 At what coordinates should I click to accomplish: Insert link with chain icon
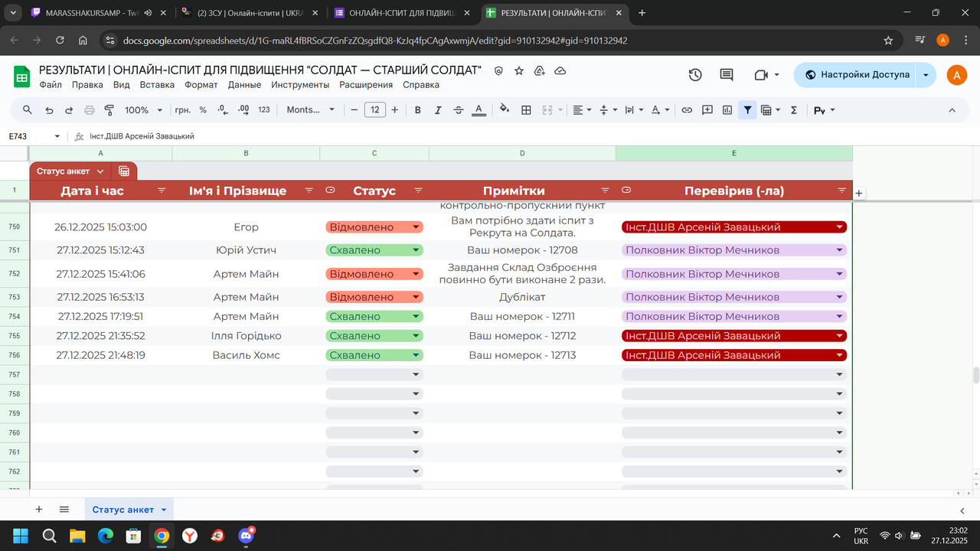tap(687, 110)
